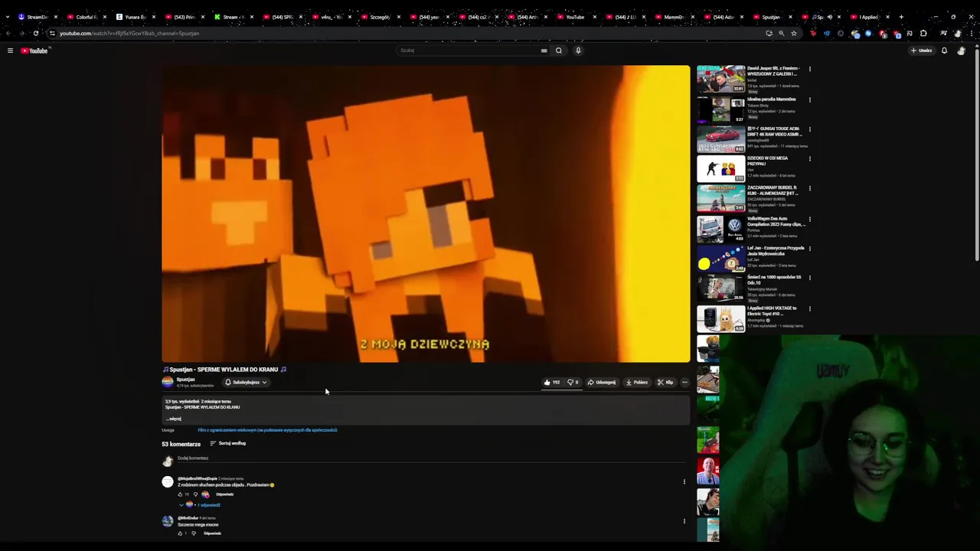The image size is (980, 551).
Task: Dislike the 'Szczerze mega mocne' comment
Action: [194, 533]
